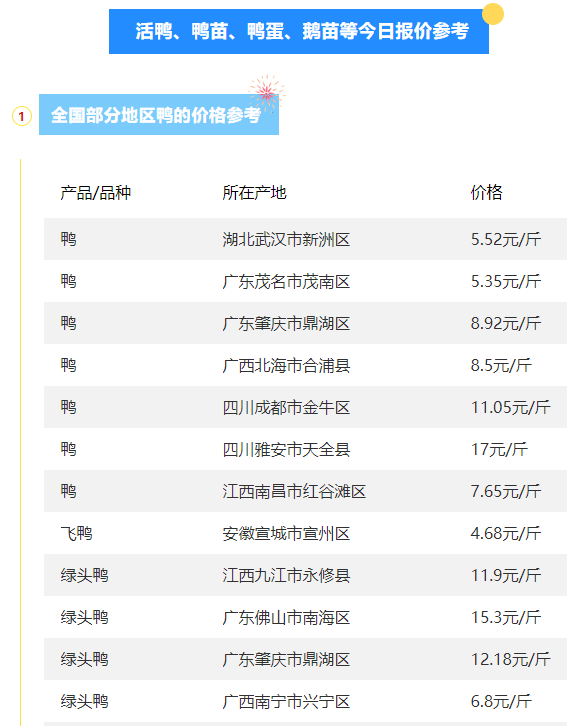Click the 江西南昌市红谷滩区 origin cell
Viewport: 569px width, 726px height.
coord(294,491)
